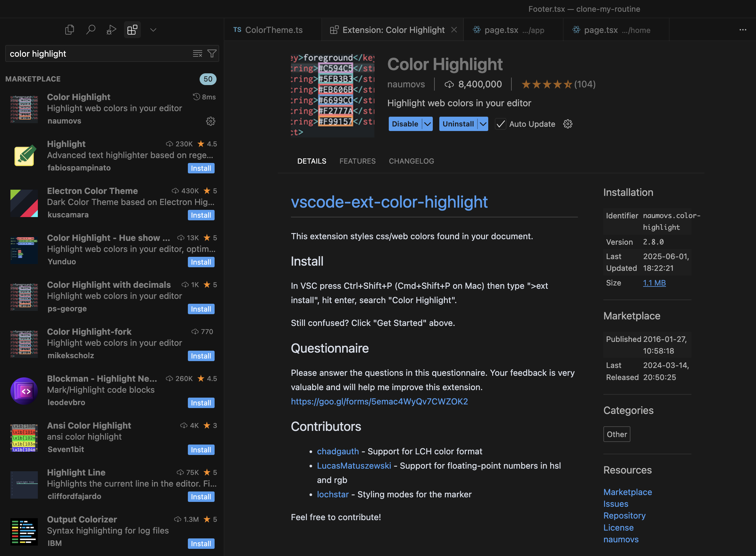Open the Explorer view icon
Viewport: 756px width, 556px height.
coord(69,30)
